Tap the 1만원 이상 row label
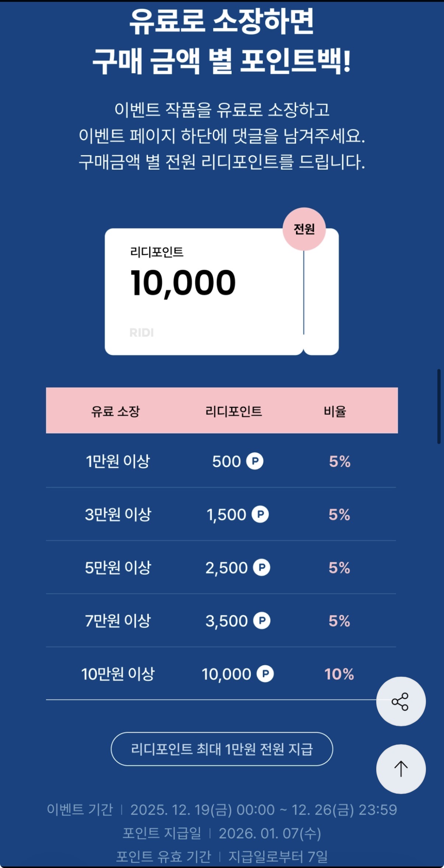This screenshot has height=868, width=444. 118,461
